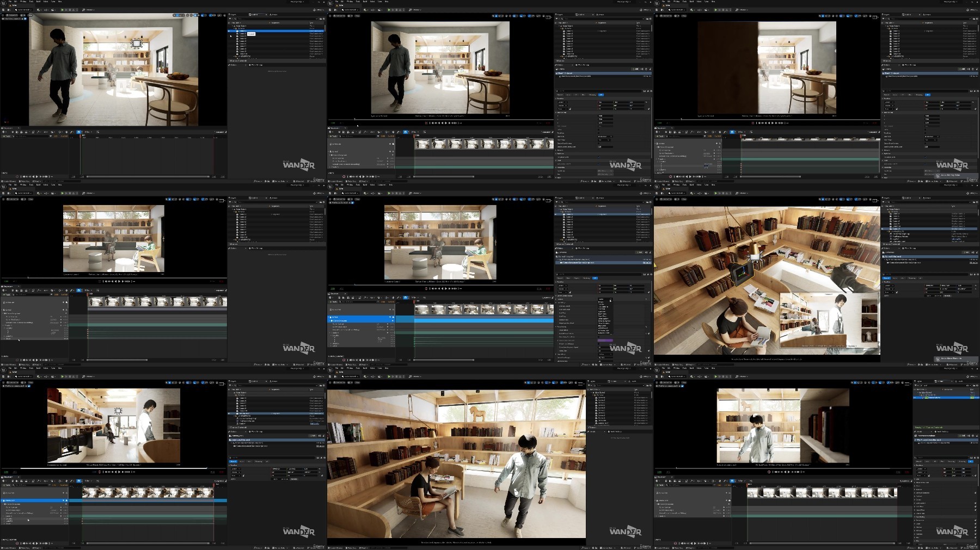Screen dimensions: 980x550
Task: Click the camera preview inset in middle-right viewport
Action: 830,320
